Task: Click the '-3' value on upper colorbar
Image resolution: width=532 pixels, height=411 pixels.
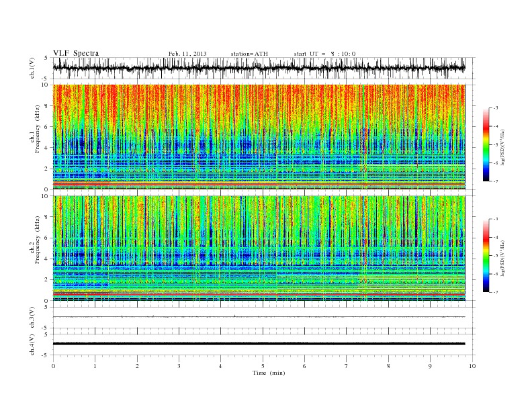Action: [496, 108]
